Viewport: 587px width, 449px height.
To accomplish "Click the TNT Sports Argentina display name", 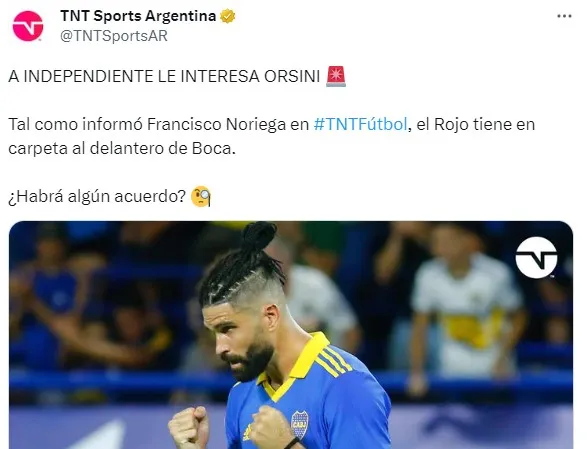I will tap(138, 16).
